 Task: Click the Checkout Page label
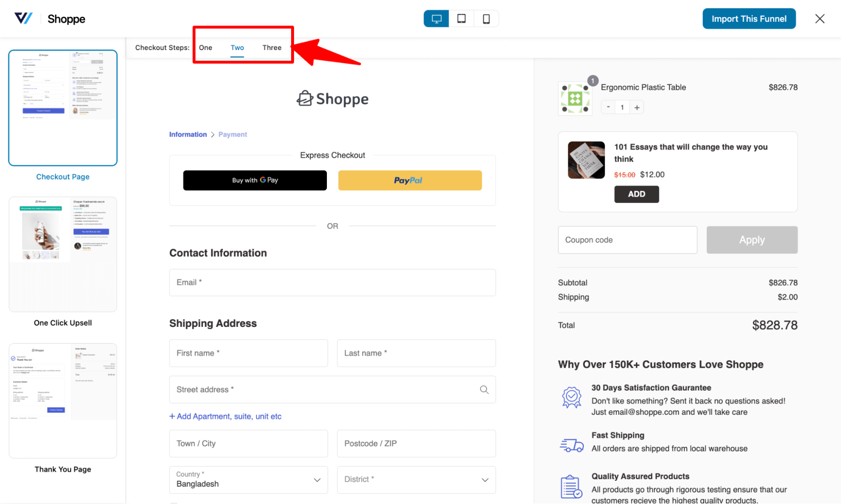63,177
